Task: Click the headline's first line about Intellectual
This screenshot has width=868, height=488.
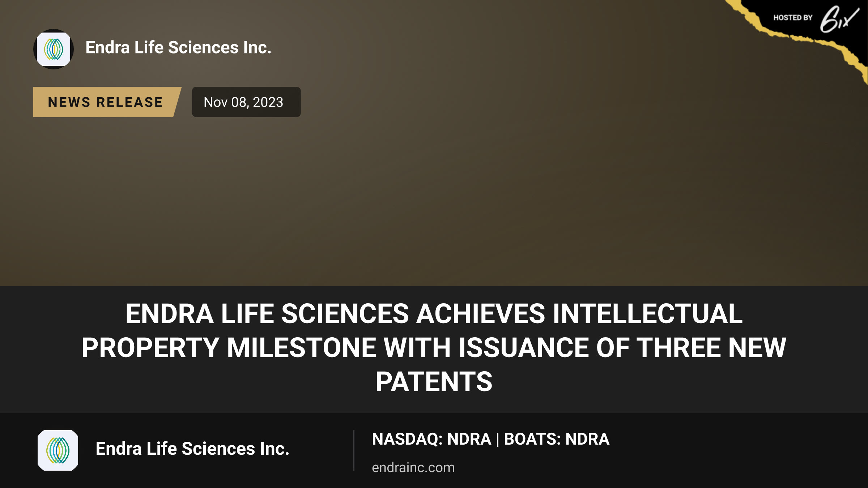Action: (x=434, y=313)
